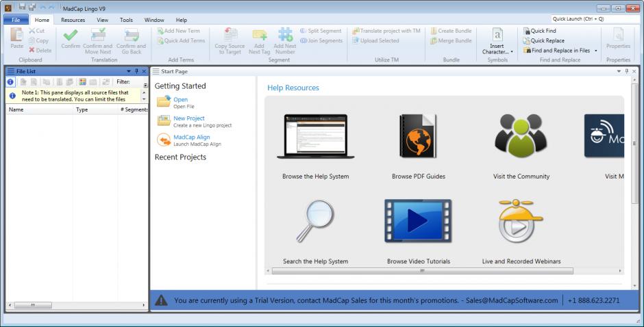644x327 pixels.
Task: Click the # Segments column header
Action: point(134,109)
